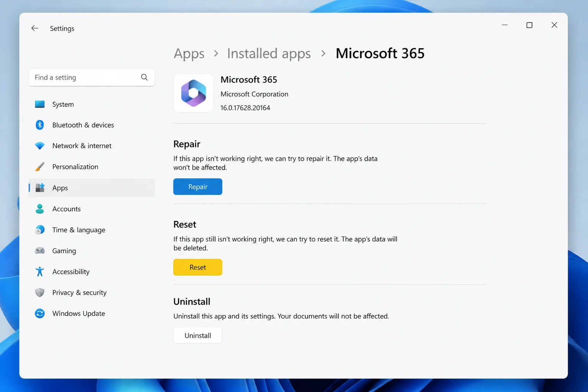Click the Windows Update sync icon
Image resolution: width=588 pixels, height=392 pixels.
coord(40,313)
